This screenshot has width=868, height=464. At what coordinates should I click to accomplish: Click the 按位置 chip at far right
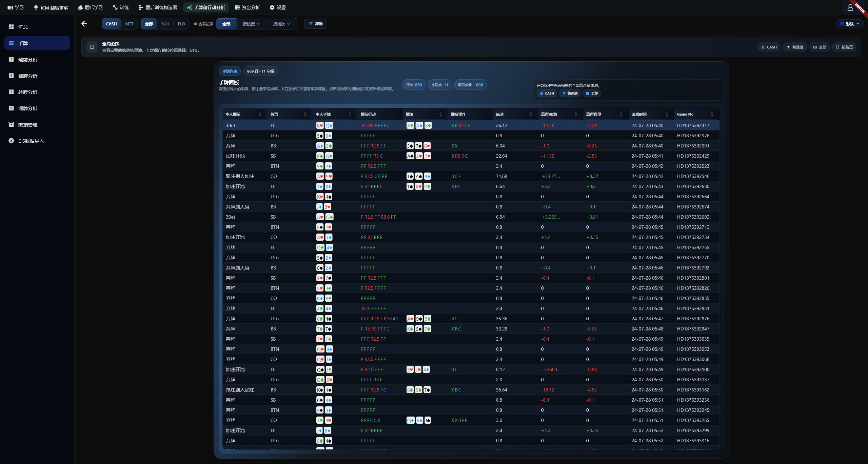tap(844, 47)
